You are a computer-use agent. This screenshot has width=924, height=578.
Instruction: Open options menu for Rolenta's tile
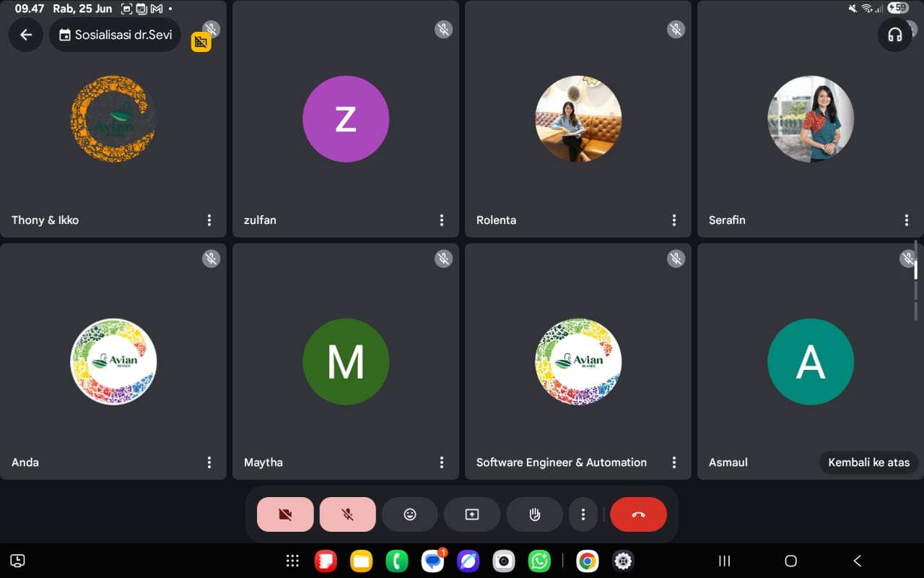pyautogui.click(x=674, y=220)
